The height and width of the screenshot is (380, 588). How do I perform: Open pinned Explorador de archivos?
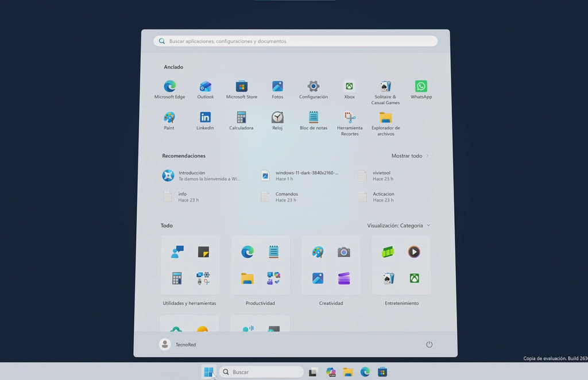point(385,123)
